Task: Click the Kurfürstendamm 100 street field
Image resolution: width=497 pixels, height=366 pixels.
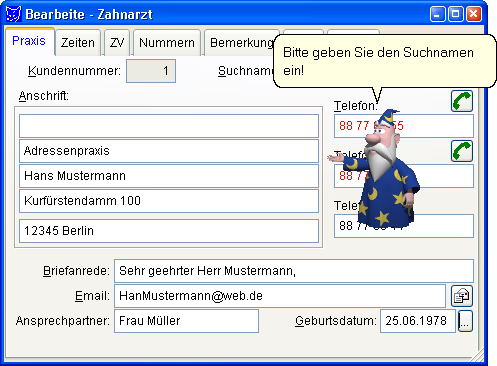Action: pos(169,201)
